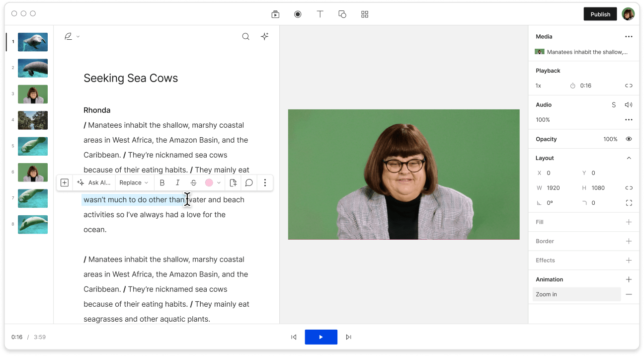The width and height of the screenshot is (644, 356).
Task: Enable Studio Sound for the audio
Action: (x=615, y=104)
